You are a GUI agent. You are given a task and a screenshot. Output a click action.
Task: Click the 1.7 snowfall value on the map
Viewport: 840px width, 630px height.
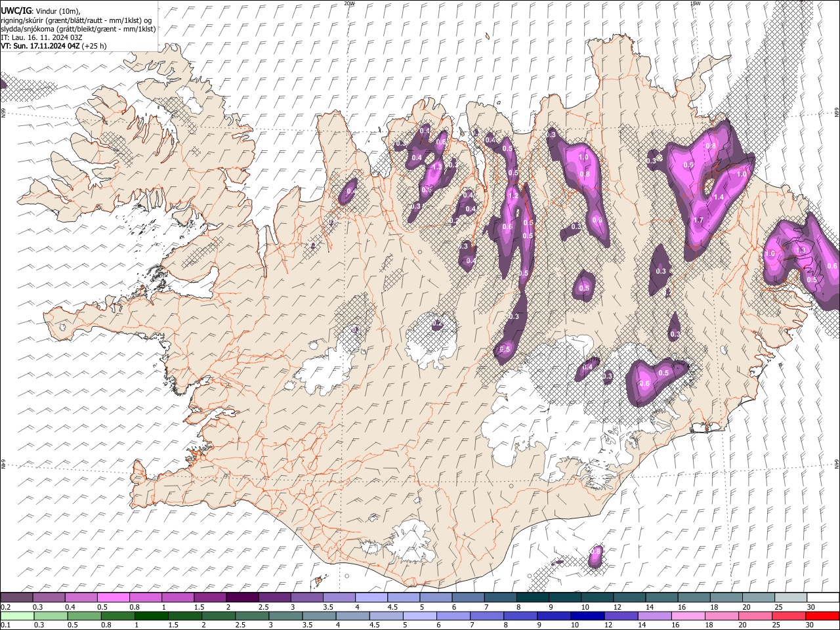(698, 220)
